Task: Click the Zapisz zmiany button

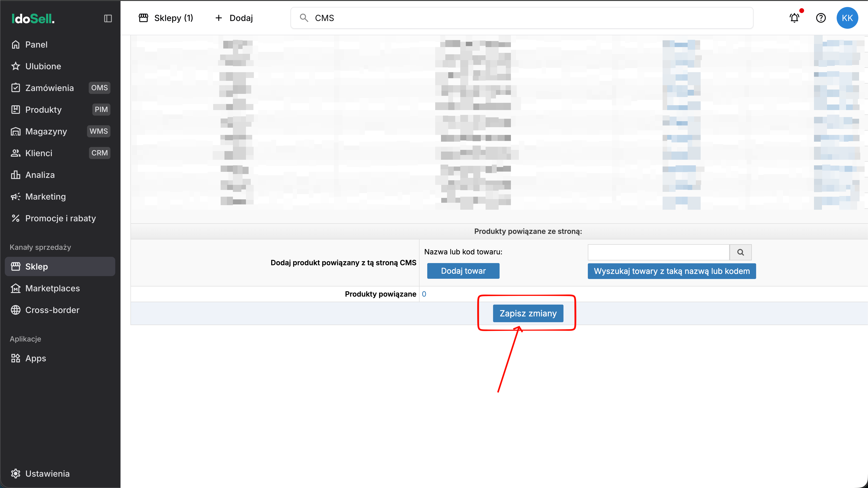Action: [x=528, y=313]
